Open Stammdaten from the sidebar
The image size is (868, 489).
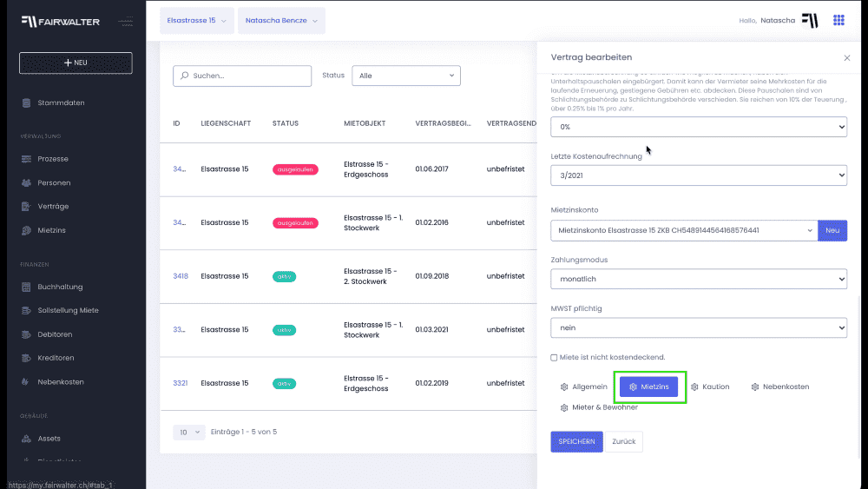tap(61, 102)
